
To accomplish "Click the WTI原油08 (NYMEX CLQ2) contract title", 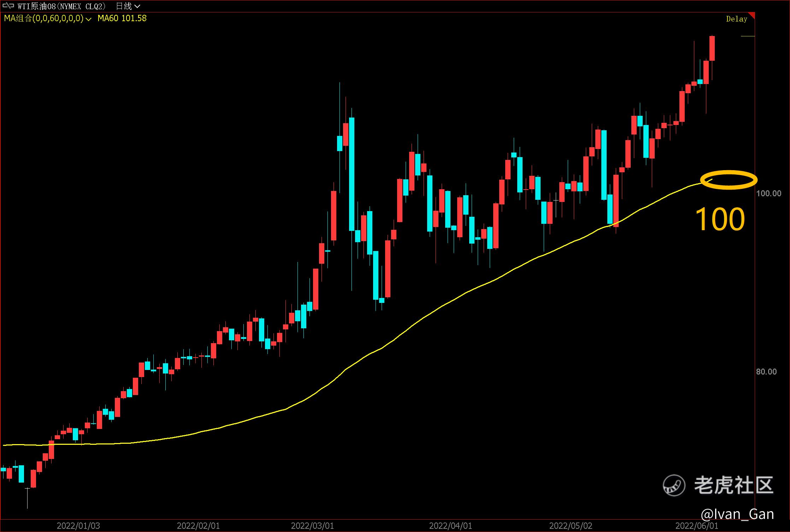I will [61, 6].
